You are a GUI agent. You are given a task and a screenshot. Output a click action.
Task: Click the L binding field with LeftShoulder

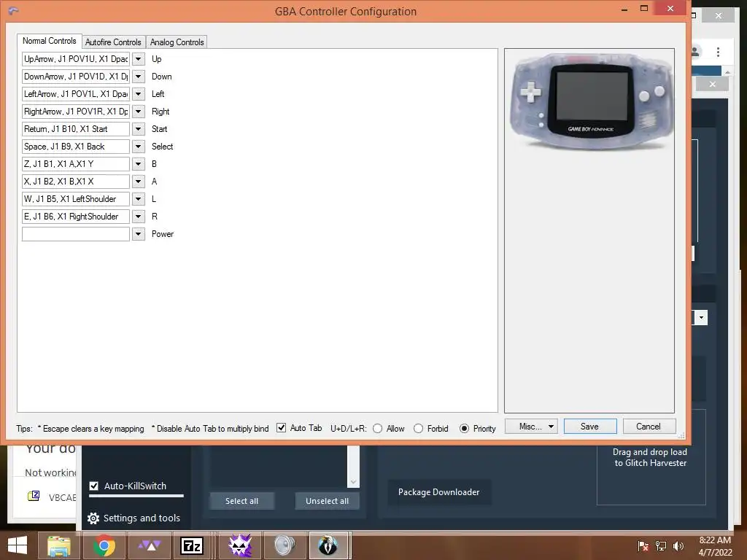76,199
